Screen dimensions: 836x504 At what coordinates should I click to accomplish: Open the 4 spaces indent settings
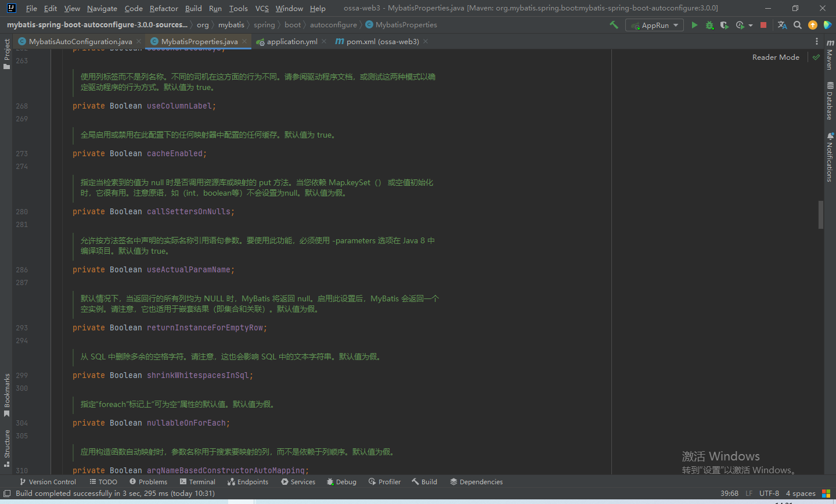[x=801, y=494]
